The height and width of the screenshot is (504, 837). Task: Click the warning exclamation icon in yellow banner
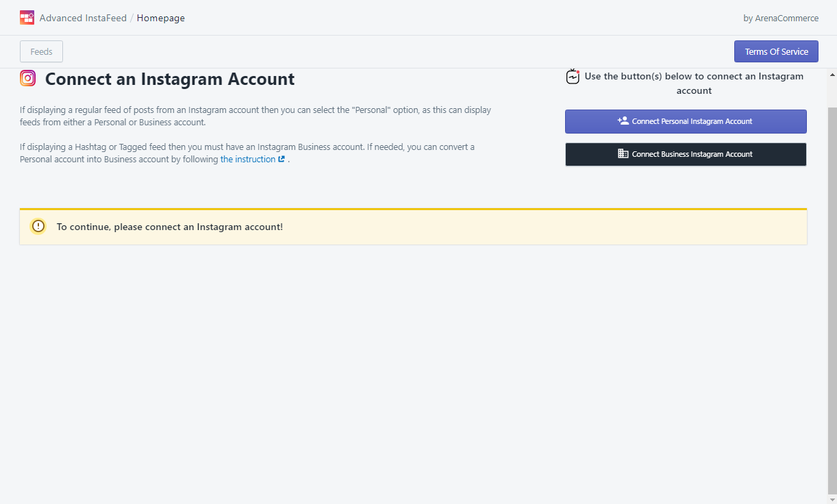point(38,226)
